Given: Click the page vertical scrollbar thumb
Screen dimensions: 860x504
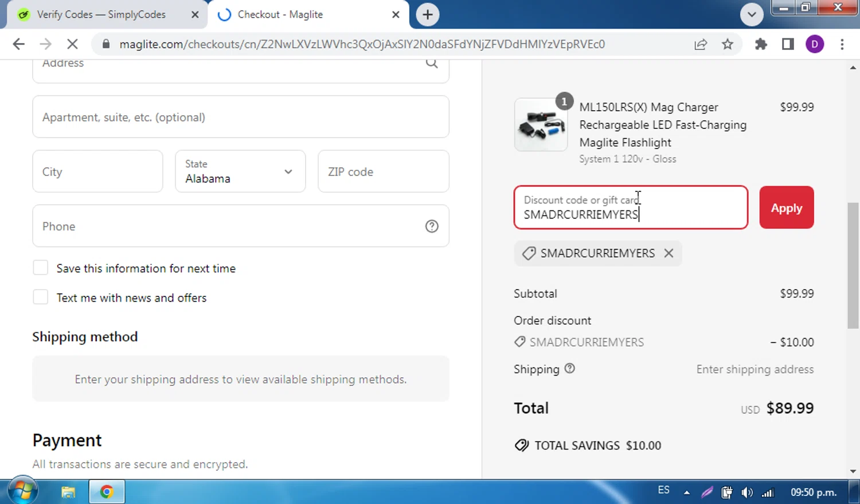Looking at the screenshot, I should (x=853, y=265).
